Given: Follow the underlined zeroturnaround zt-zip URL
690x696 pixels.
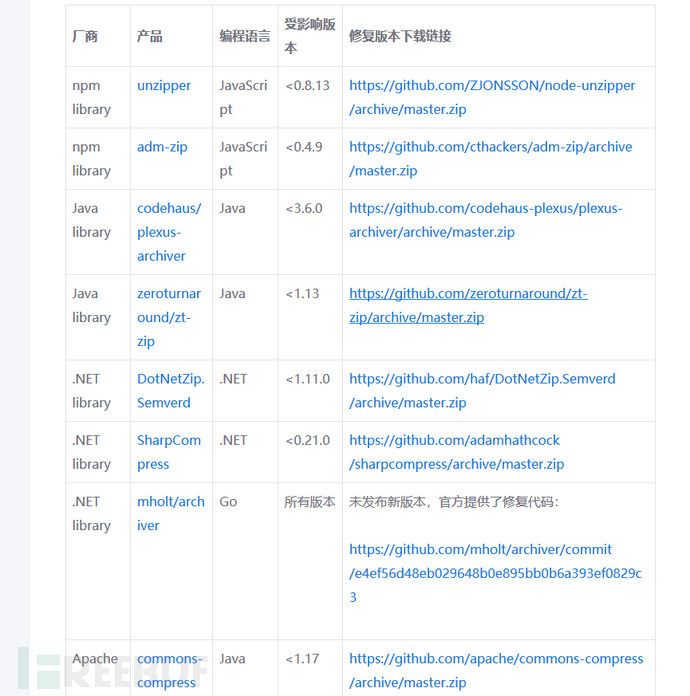Looking at the screenshot, I should pyautogui.click(x=468, y=305).
